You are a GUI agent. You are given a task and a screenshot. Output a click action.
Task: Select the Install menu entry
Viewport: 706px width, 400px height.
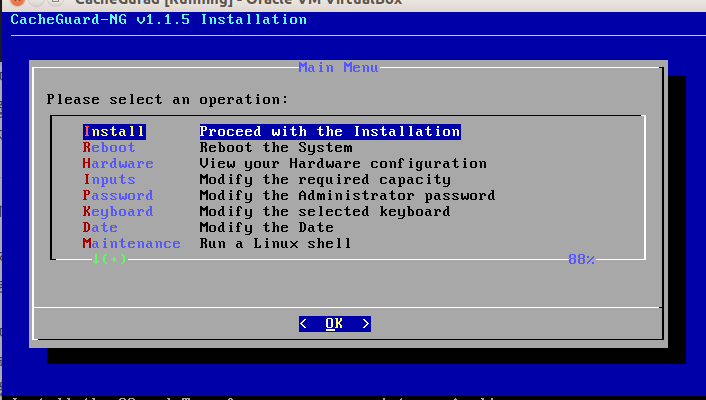pyautogui.click(x=114, y=132)
